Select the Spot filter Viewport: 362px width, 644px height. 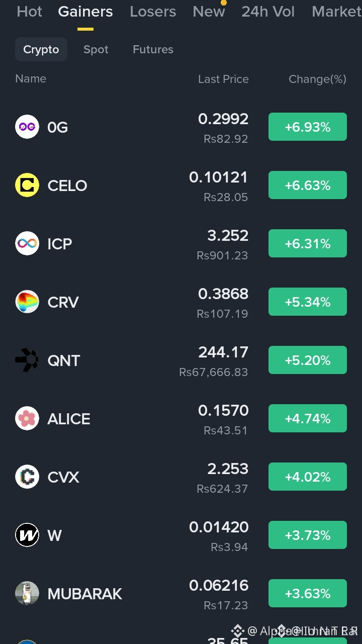click(x=96, y=49)
